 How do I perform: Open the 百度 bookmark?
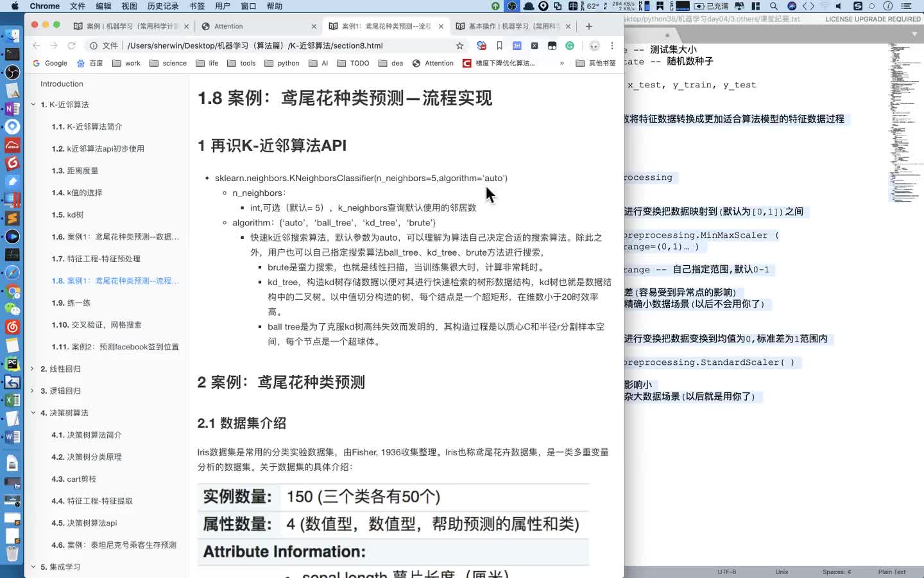(90, 63)
